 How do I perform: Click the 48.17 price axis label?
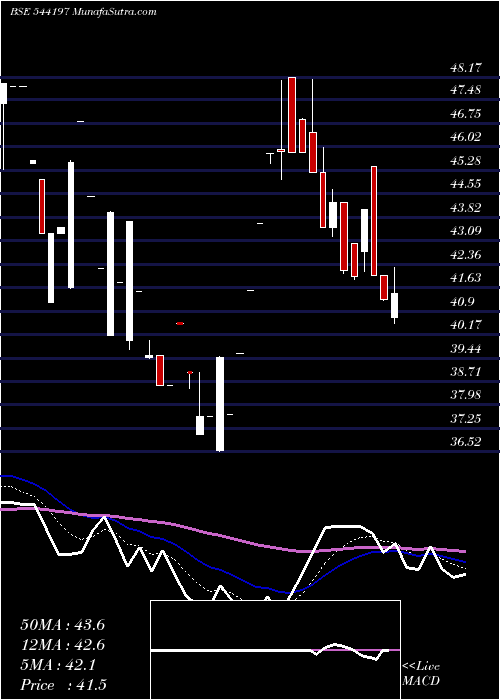click(466, 68)
